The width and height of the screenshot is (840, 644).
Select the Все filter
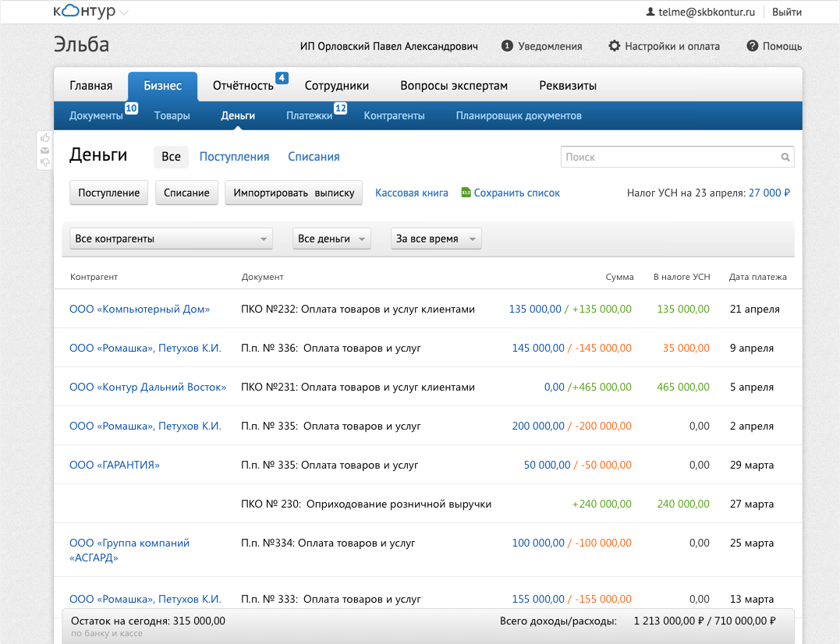[172, 157]
